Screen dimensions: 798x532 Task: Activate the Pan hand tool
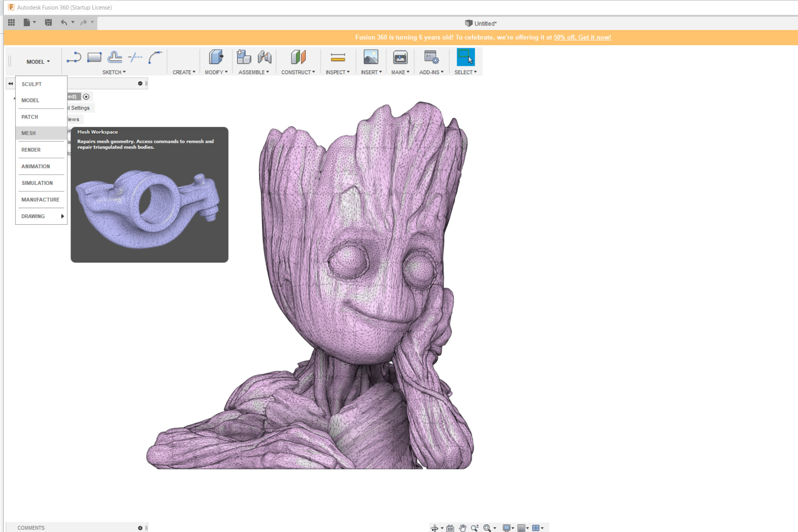(x=462, y=528)
